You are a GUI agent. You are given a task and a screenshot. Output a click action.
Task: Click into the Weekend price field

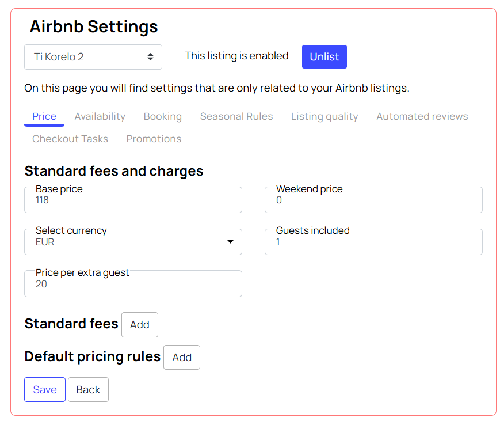tap(373, 200)
